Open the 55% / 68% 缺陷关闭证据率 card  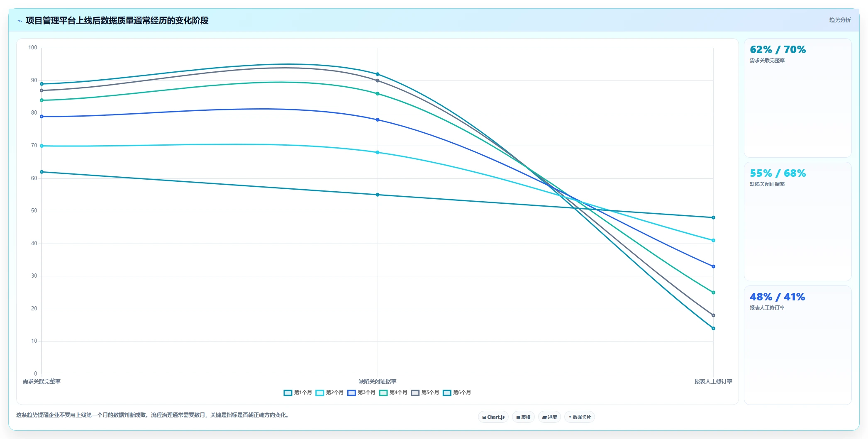797,222
